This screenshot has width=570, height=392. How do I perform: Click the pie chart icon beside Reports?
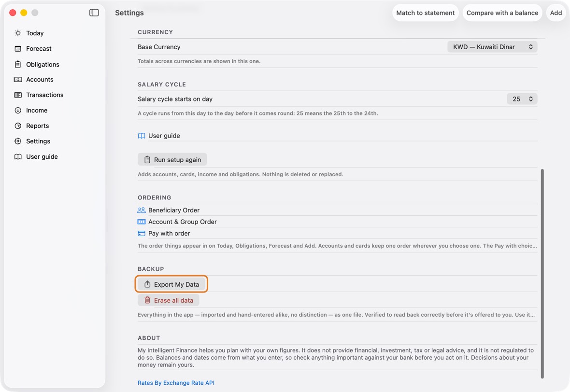18,126
